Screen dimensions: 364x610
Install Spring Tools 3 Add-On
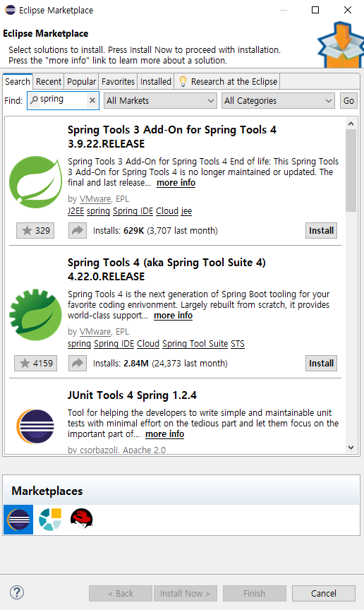321,230
